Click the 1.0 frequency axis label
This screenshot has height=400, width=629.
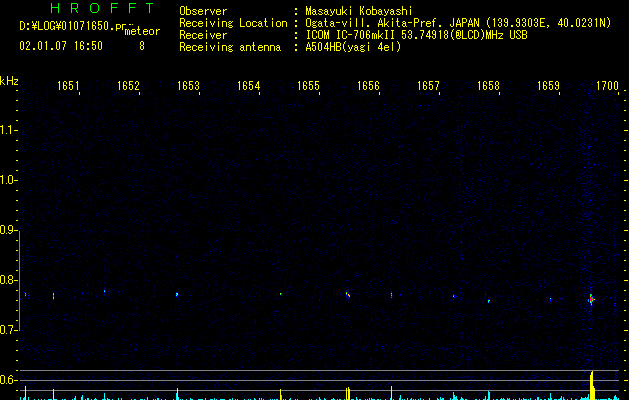pyautogui.click(x=7, y=180)
